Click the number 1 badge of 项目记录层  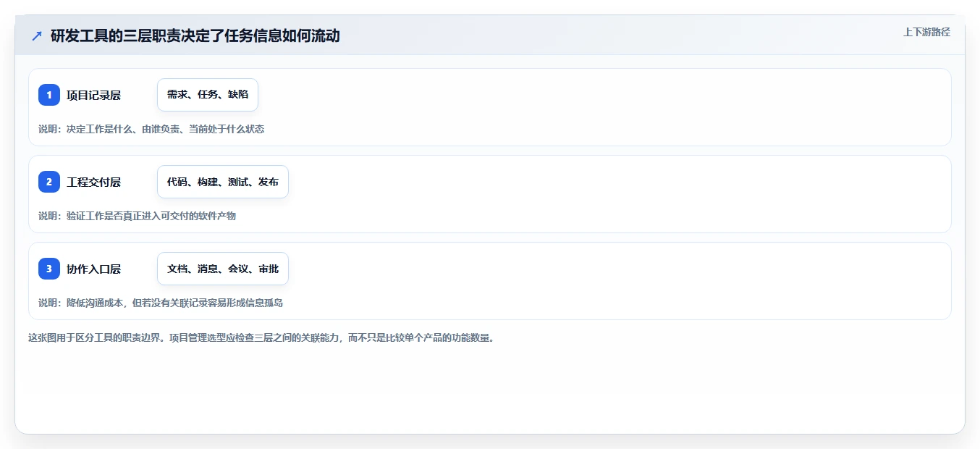click(49, 95)
